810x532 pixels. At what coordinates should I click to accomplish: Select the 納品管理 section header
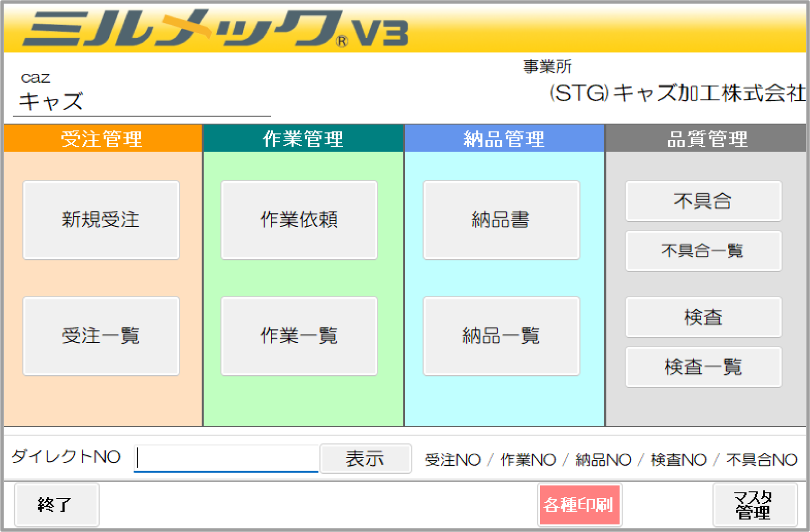504,138
